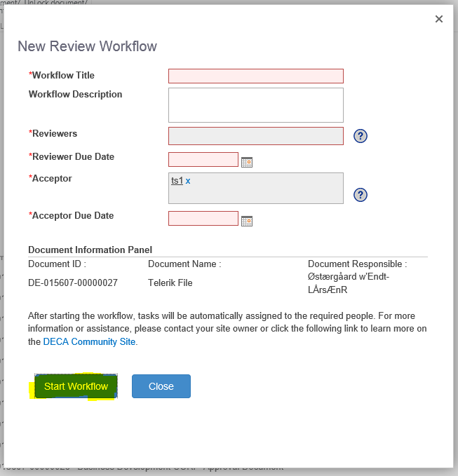
Task: Click inside the Workflow Description box
Action: (255, 104)
